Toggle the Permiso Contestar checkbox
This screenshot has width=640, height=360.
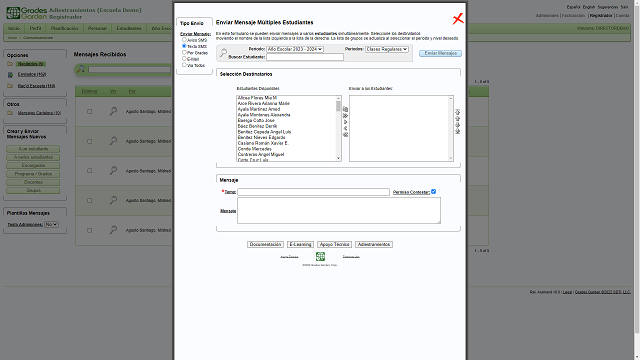[x=433, y=191]
